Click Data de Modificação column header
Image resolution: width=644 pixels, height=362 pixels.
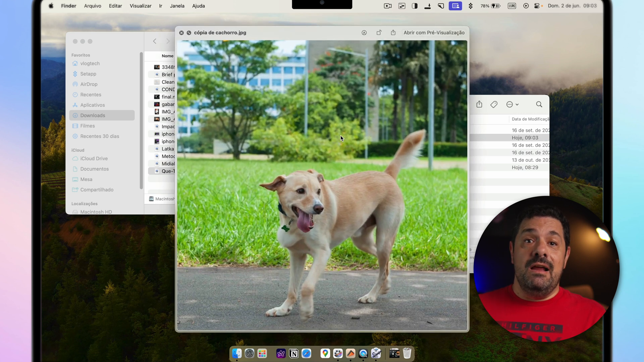coord(530,119)
